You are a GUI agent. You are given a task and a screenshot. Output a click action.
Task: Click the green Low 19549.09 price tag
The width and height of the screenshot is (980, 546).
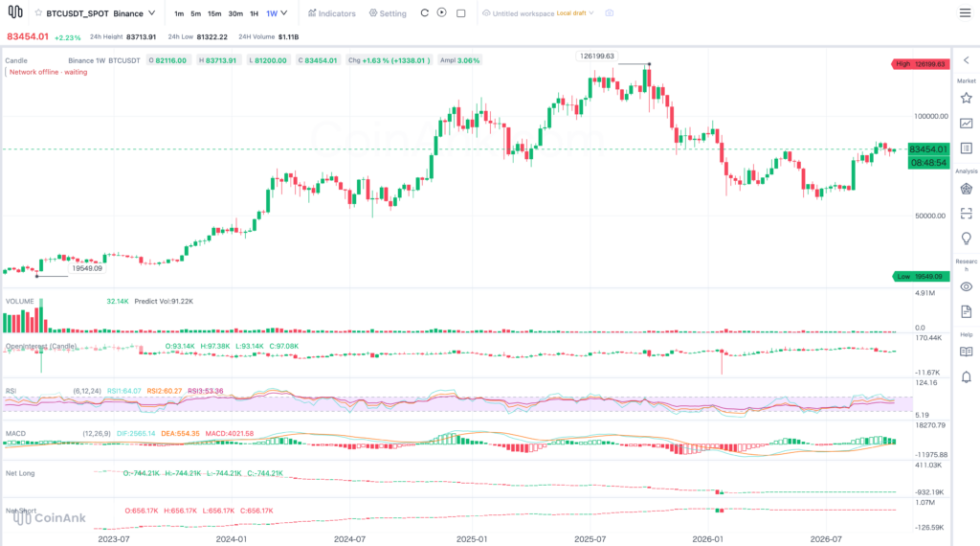pos(921,277)
